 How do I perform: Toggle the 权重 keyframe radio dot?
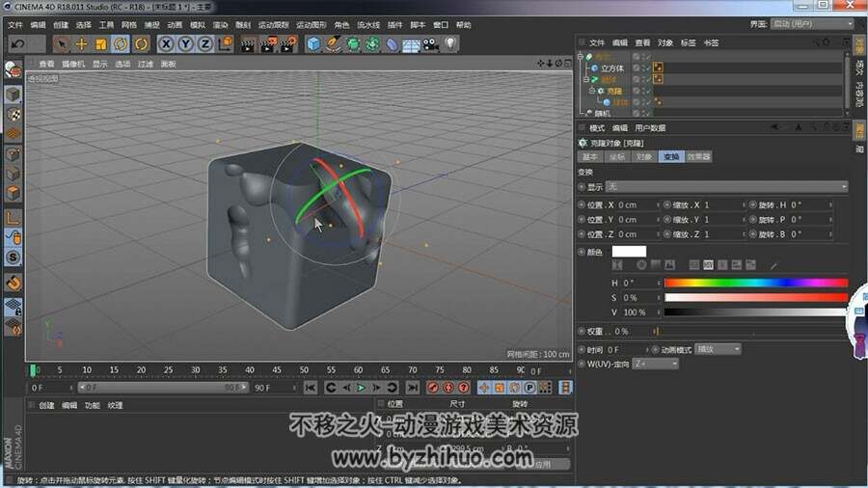[582, 331]
